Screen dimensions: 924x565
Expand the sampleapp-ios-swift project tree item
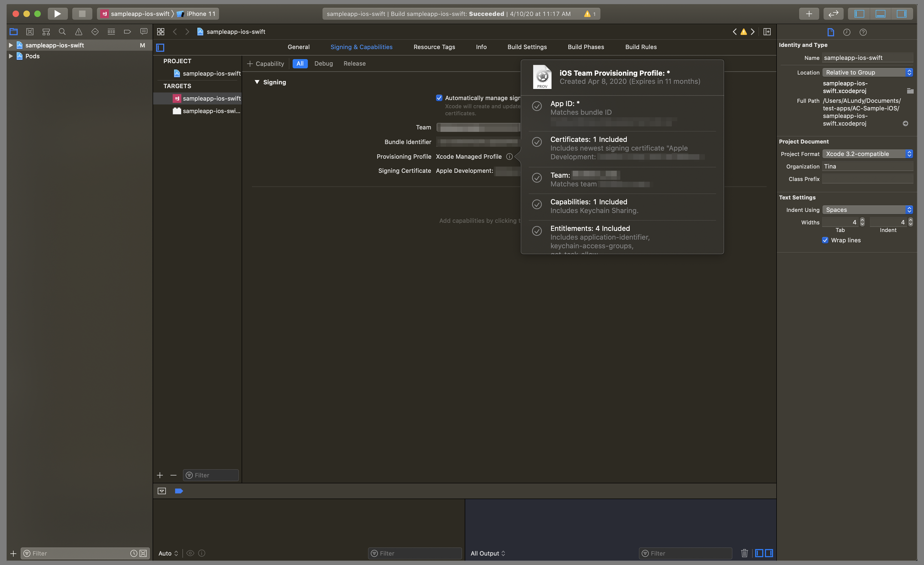(10, 45)
